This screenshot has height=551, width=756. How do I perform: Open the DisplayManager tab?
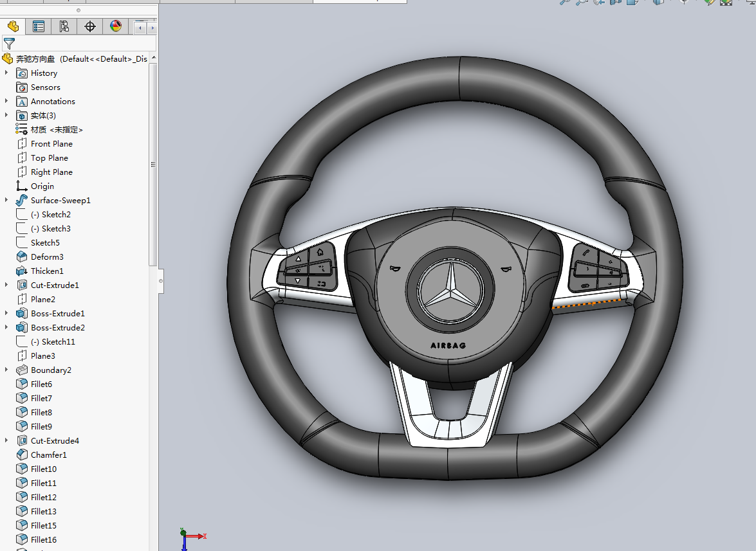[116, 26]
